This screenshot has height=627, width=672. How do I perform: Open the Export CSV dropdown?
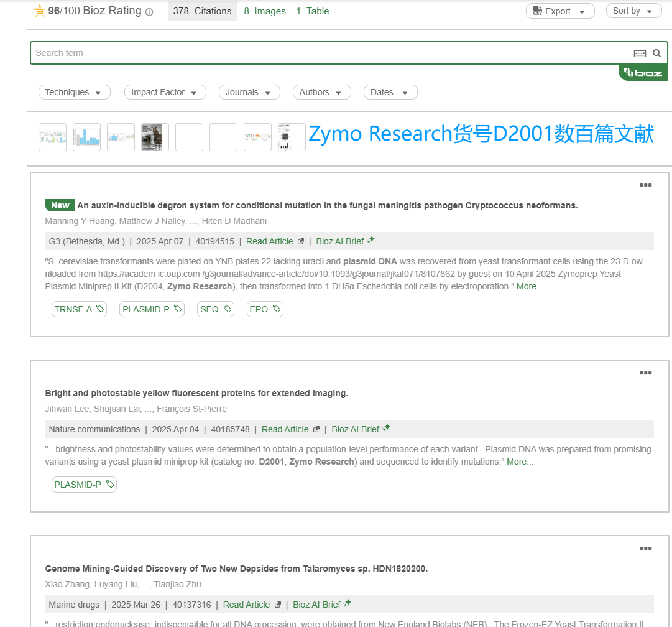pos(560,11)
